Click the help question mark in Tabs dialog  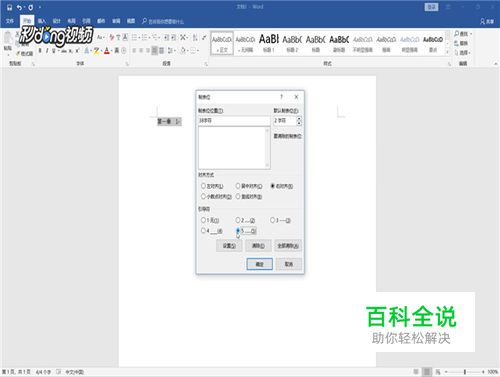[x=281, y=97]
